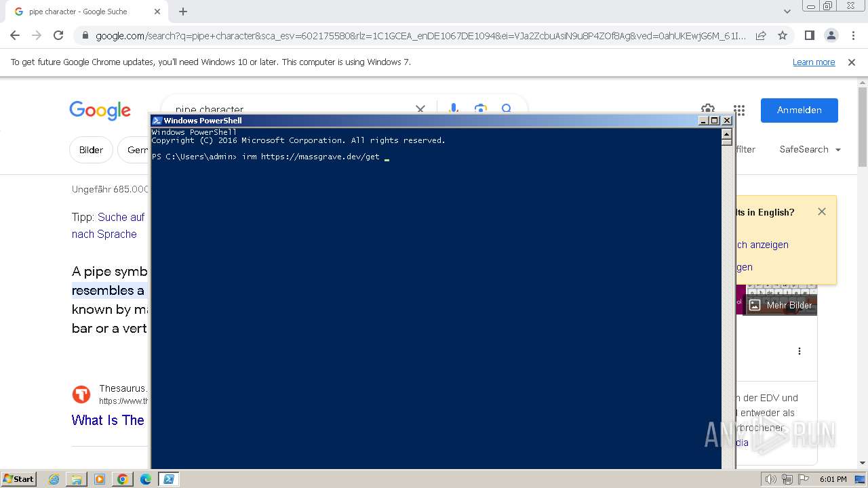Open Suche auf link
The image size is (868, 488).
coord(121,217)
